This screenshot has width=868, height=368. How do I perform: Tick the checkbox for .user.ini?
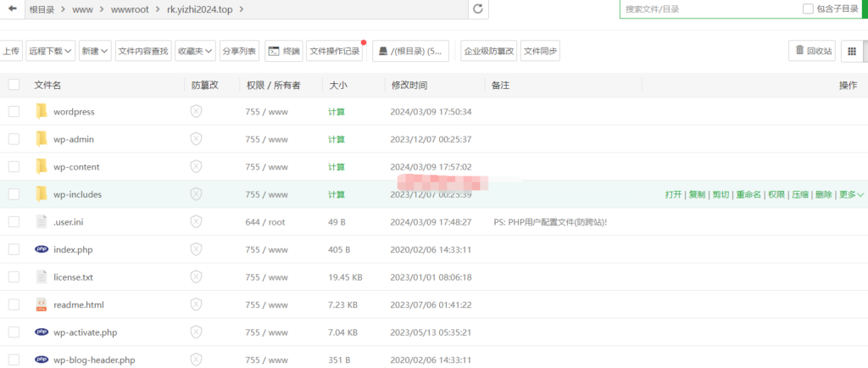14,222
